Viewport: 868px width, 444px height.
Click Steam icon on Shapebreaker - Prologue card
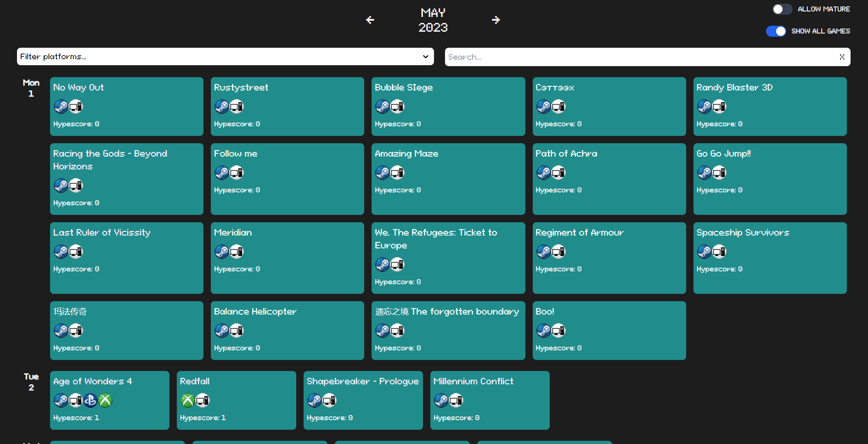point(314,400)
